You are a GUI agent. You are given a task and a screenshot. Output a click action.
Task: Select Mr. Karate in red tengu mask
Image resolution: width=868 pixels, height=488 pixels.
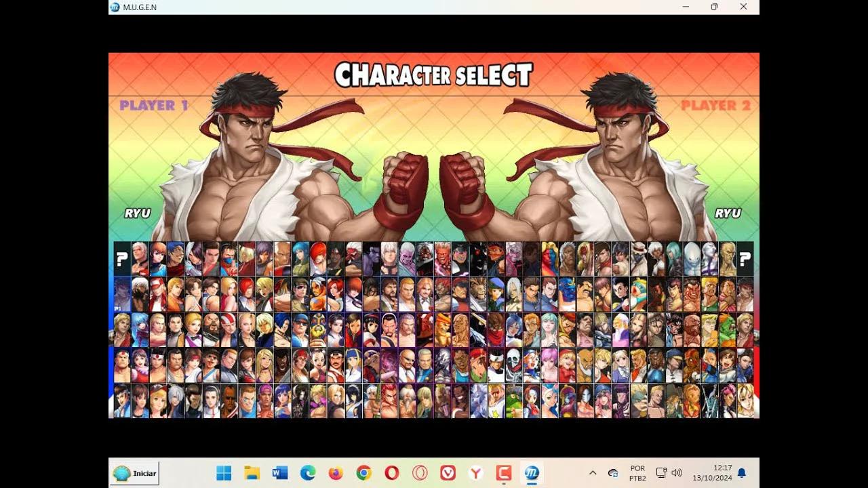pos(354,258)
